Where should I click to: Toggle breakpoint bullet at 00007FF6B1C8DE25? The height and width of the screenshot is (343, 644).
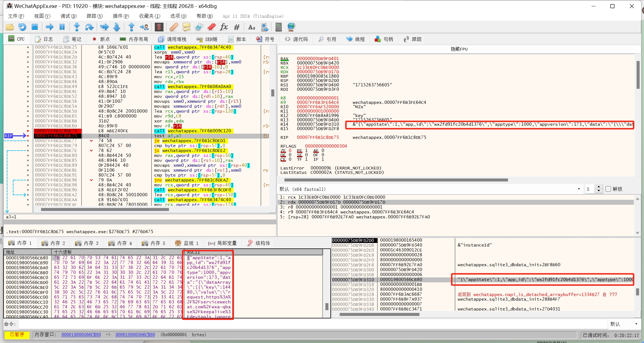(28, 47)
